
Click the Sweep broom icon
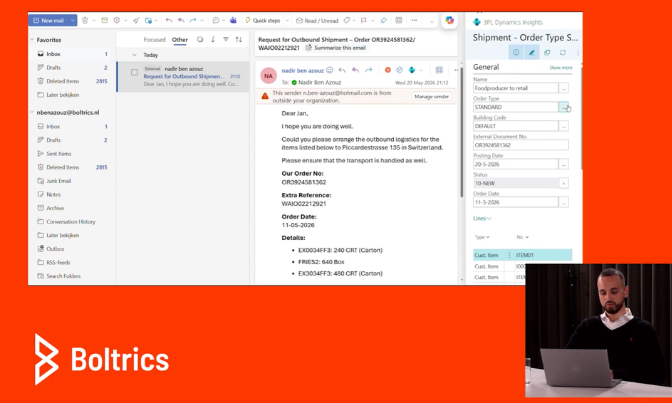point(136,20)
